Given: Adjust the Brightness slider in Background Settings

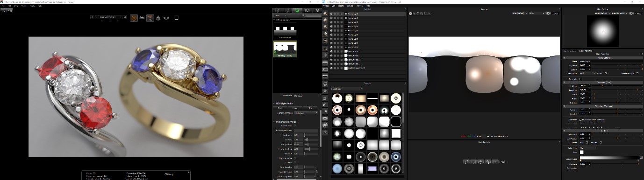Looking at the screenshot, I should [x=311, y=135].
